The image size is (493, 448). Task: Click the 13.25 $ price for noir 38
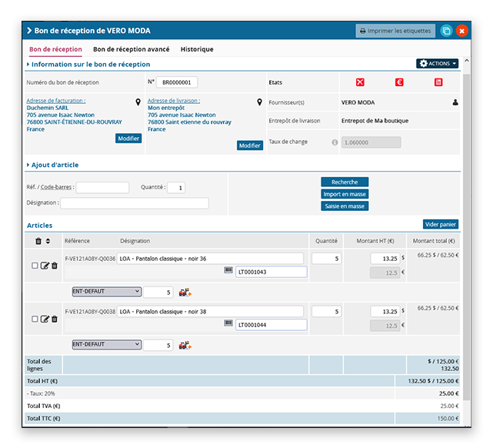point(385,312)
